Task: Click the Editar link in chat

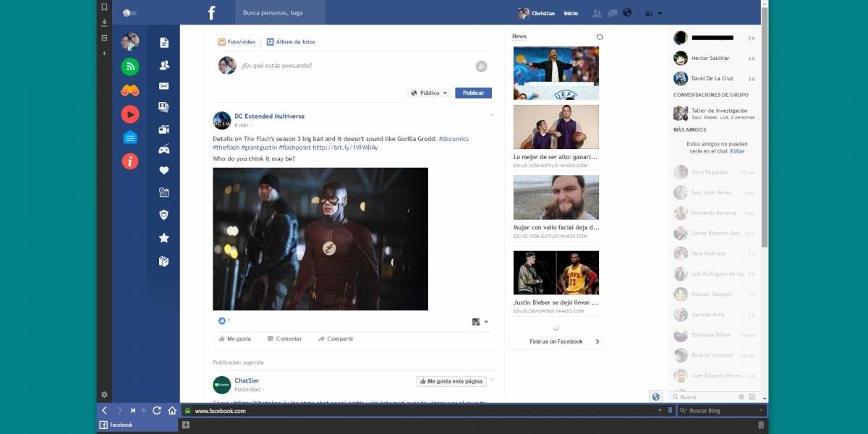Action: [x=737, y=151]
